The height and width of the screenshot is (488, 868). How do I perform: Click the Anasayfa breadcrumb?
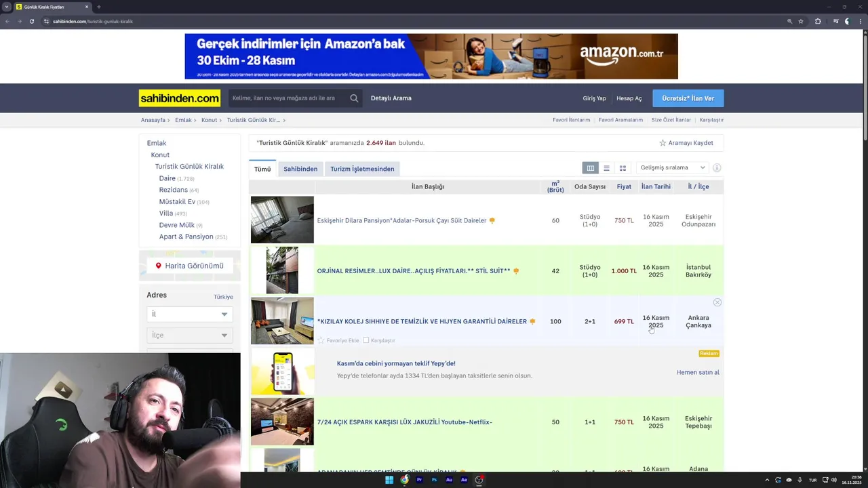(x=153, y=120)
